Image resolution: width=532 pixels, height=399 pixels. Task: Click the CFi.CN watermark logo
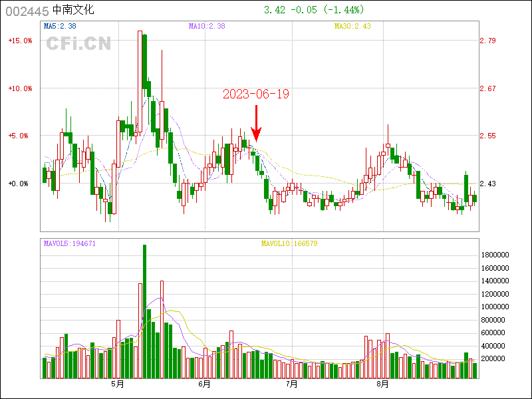pyautogui.click(x=78, y=44)
